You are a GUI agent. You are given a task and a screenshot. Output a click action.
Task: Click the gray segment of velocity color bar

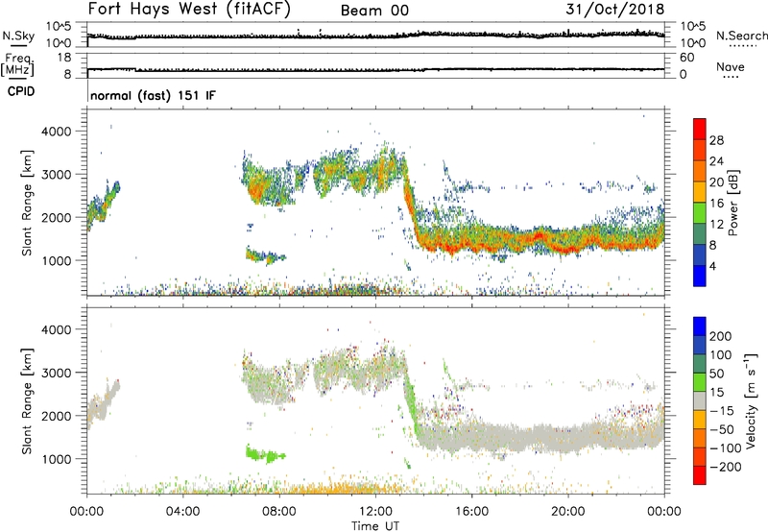tap(700, 401)
